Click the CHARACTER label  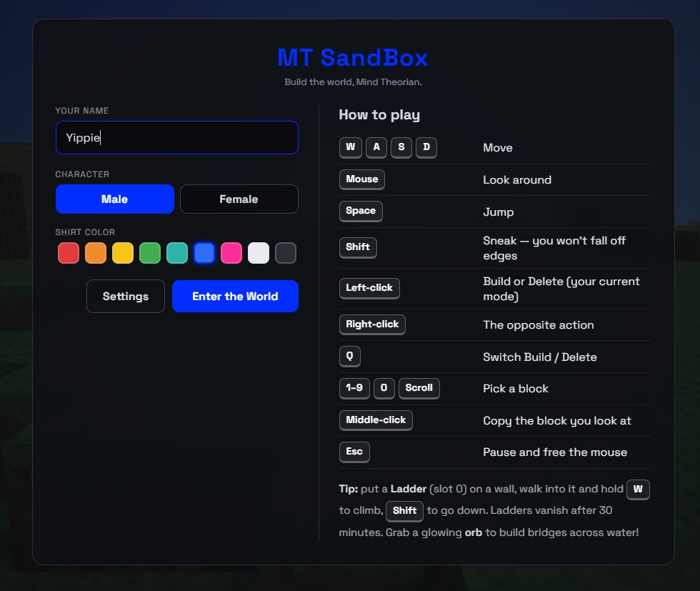coord(82,174)
